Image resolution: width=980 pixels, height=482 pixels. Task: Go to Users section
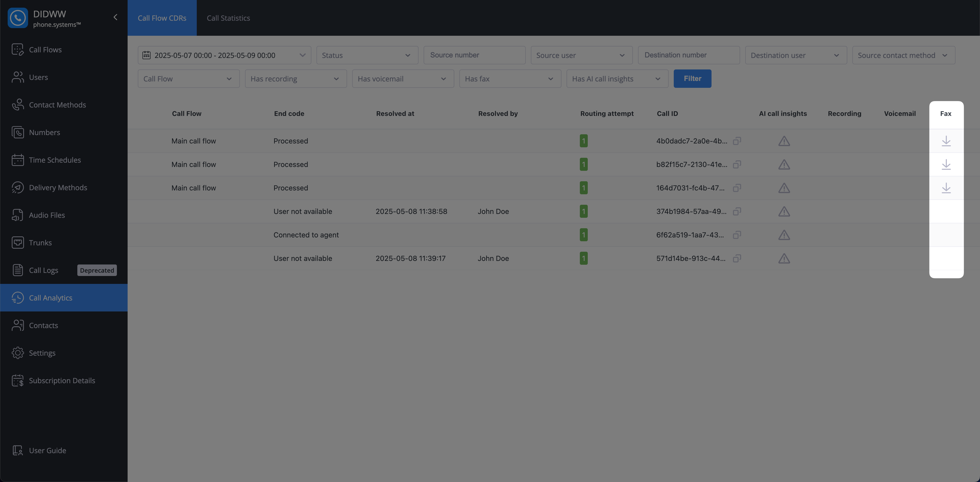[64, 77]
